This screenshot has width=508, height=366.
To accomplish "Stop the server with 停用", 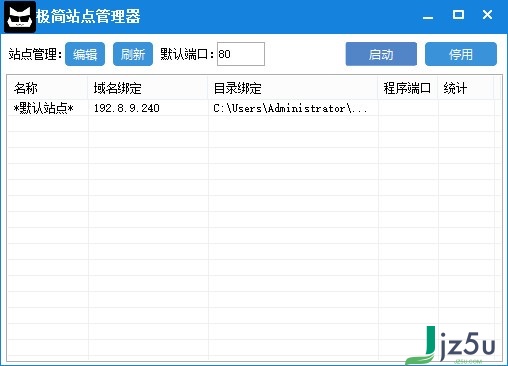I will click(461, 54).
